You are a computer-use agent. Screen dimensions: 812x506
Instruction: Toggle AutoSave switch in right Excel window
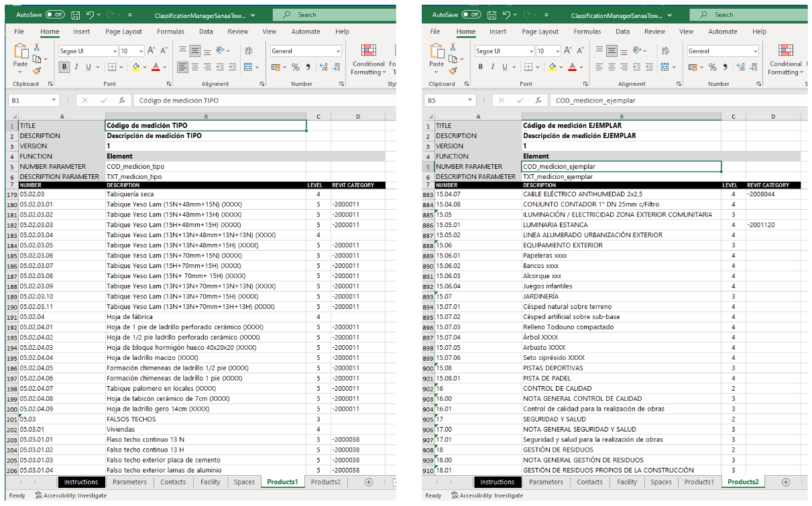[x=471, y=14]
